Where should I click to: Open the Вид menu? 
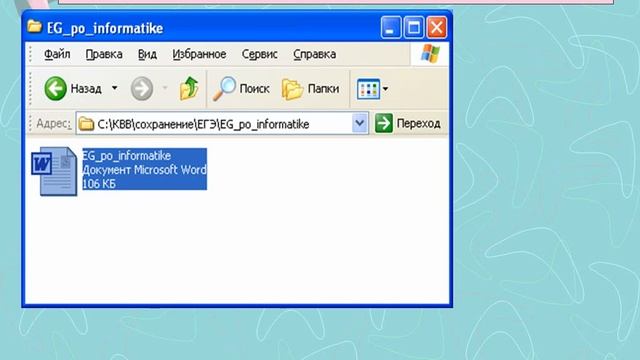click(x=147, y=54)
